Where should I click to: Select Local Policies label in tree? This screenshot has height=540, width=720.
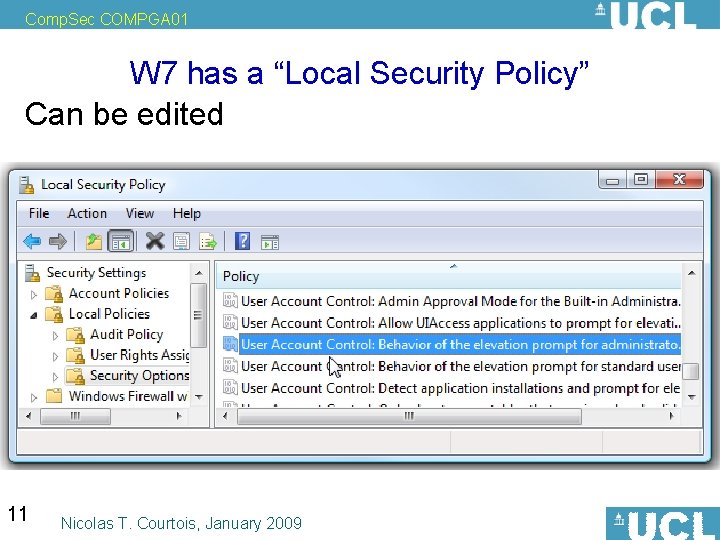pos(109,314)
